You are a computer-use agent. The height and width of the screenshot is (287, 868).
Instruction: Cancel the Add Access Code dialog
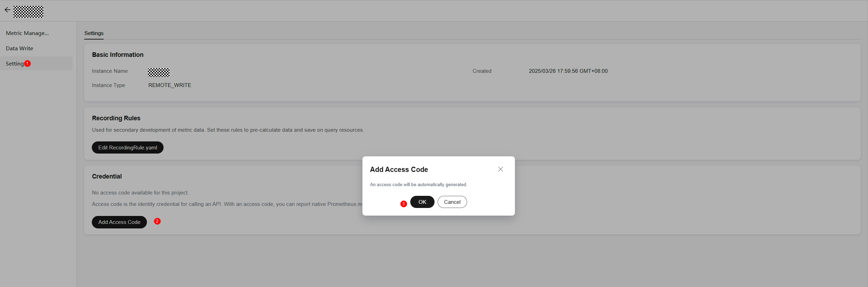click(x=452, y=202)
